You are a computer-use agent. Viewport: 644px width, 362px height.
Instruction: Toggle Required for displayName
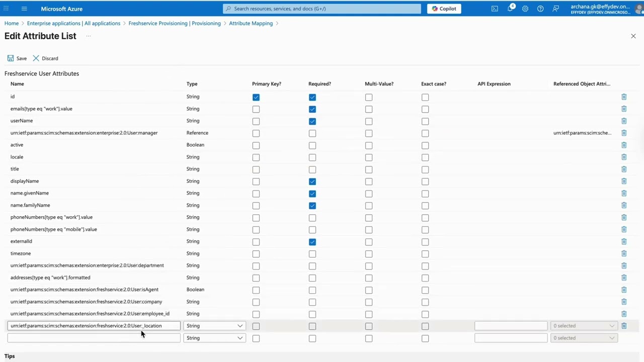click(312, 182)
